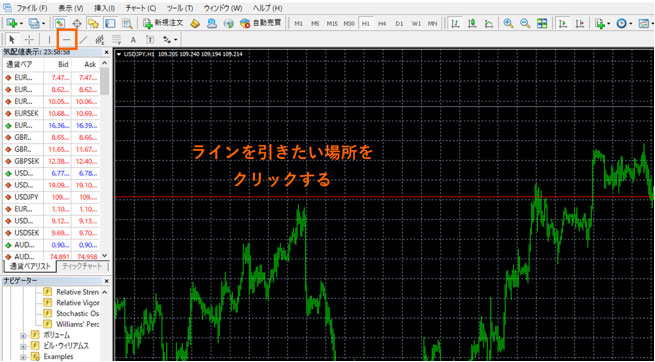This screenshot has width=655, height=362.
Task: Toggle chart Auto Scroll
Action: (563, 23)
